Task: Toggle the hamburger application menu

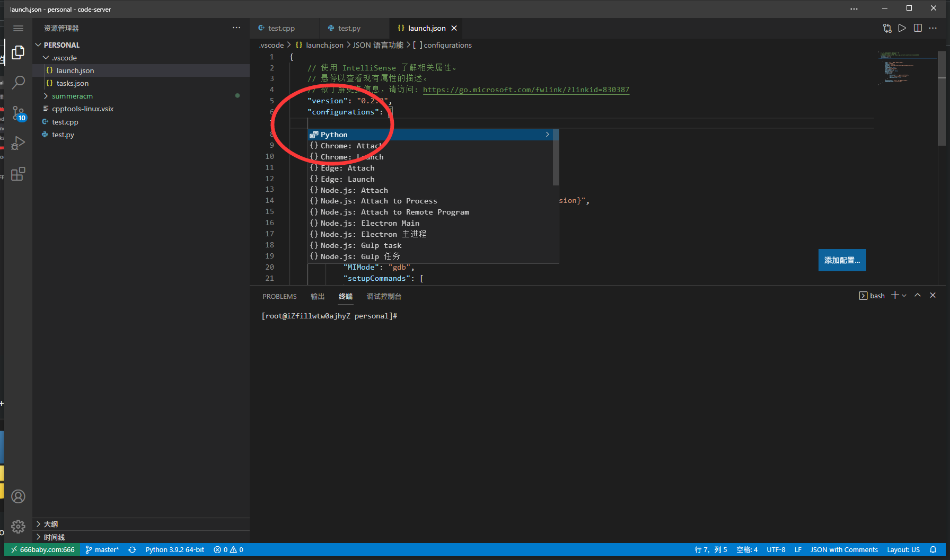Action: click(x=18, y=28)
